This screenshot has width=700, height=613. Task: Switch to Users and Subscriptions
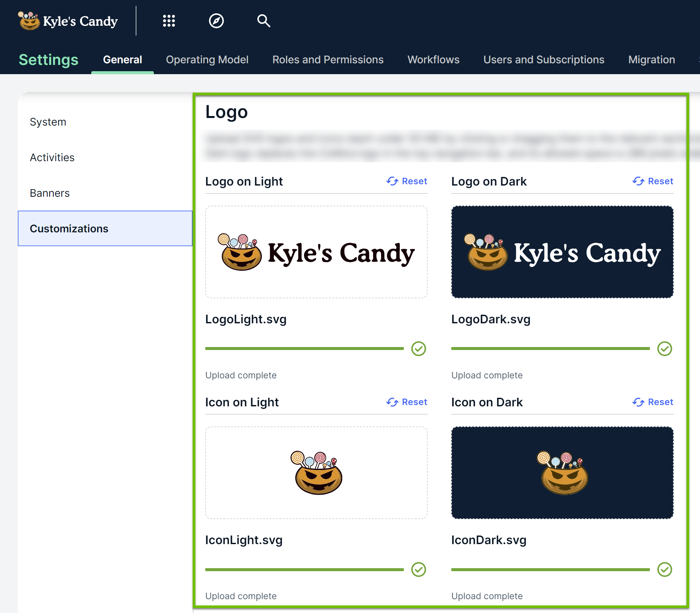[x=544, y=60]
